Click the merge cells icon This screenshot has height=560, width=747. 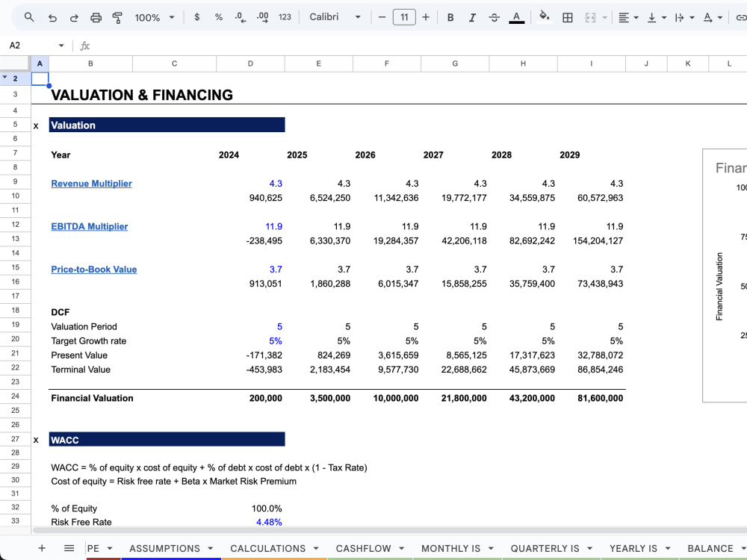click(590, 18)
